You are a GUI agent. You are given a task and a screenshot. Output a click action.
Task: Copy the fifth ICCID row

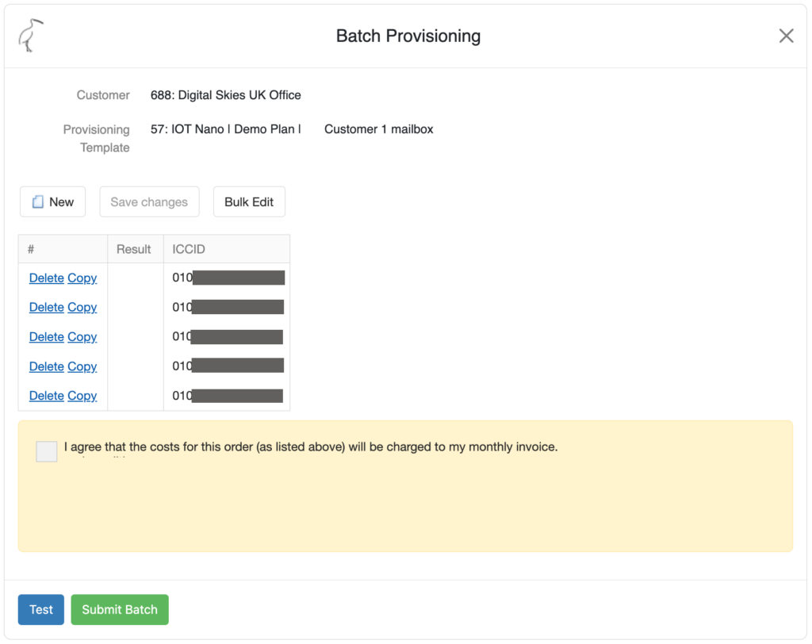point(82,396)
